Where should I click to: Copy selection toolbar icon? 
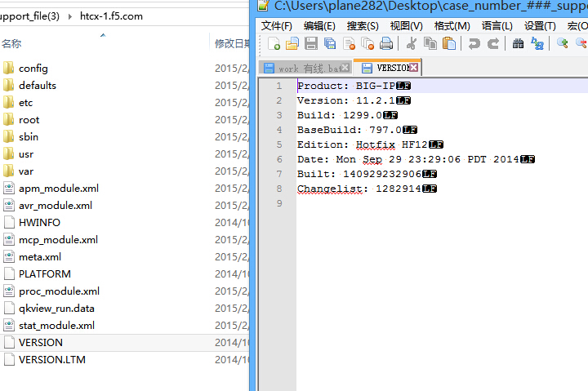(430, 44)
